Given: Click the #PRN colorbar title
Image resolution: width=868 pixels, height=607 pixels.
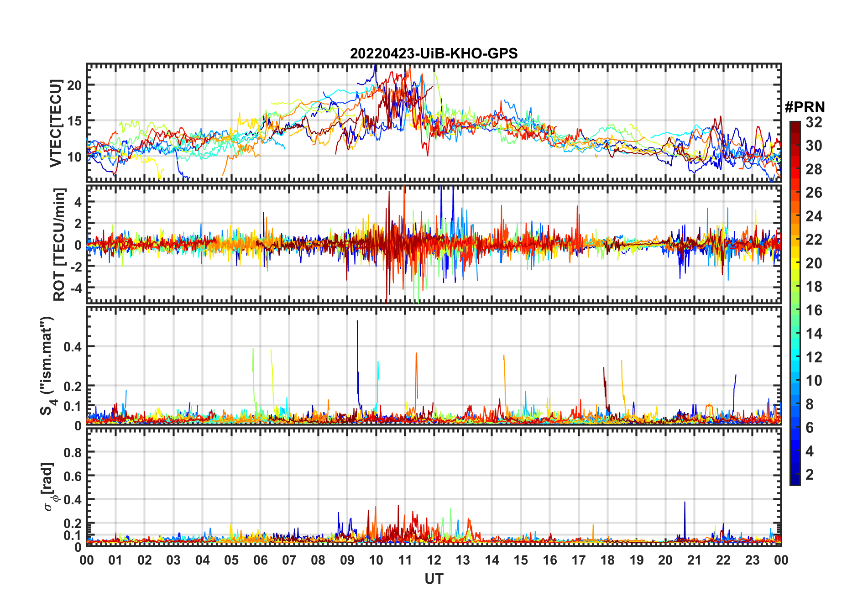Looking at the screenshot, I should (805, 107).
